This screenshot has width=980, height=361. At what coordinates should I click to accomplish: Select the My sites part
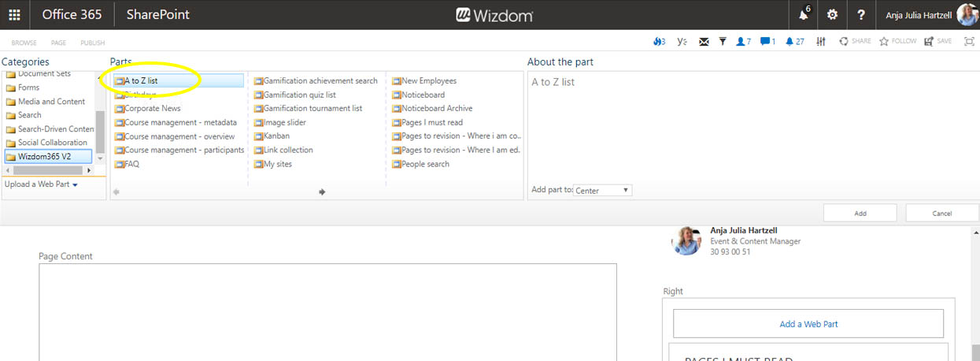tap(272, 164)
